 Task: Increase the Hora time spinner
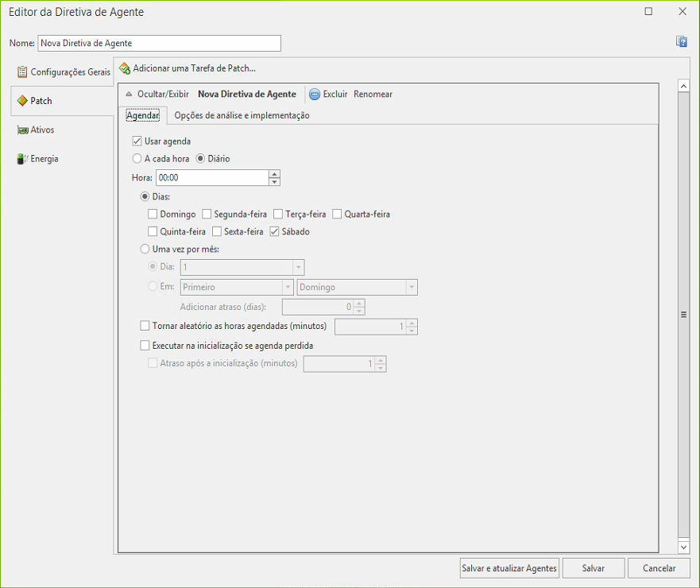point(275,174)
